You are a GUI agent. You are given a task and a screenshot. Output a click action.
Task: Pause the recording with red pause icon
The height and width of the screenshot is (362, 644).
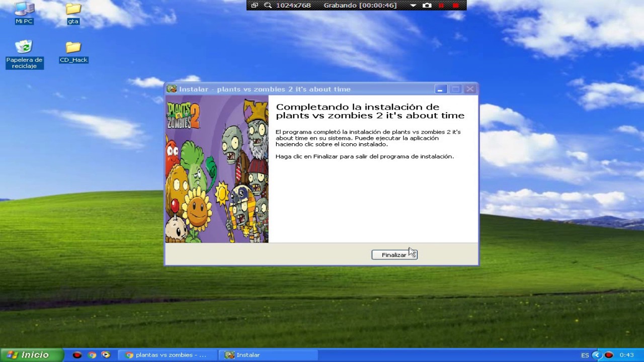tap(441, 5)
